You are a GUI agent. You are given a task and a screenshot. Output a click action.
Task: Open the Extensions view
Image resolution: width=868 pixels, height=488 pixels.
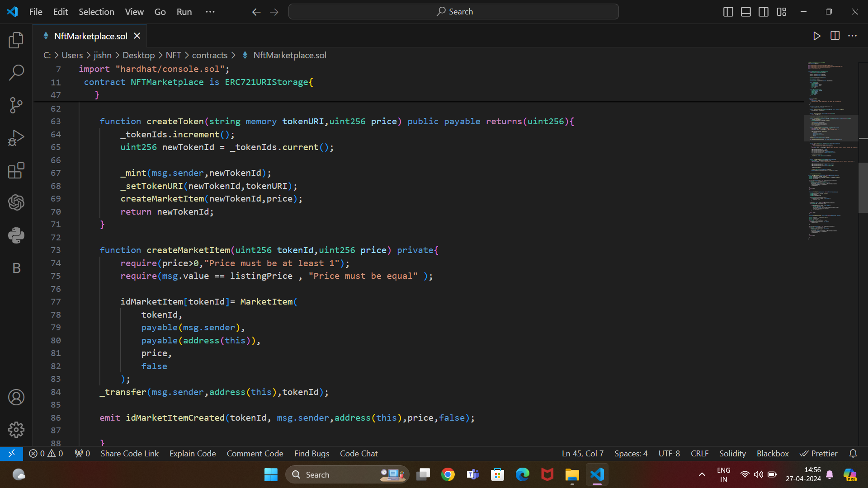pos(16,170)
